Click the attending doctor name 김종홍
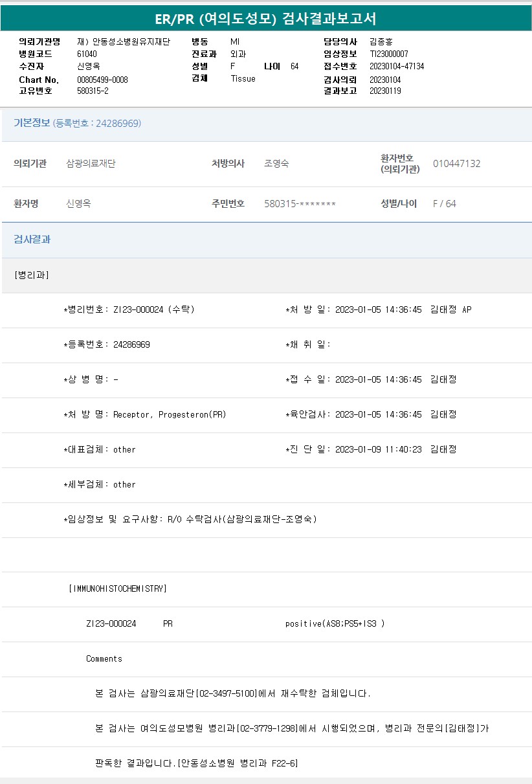Viewport: 532px width, 784px height. tap(381, 41)
